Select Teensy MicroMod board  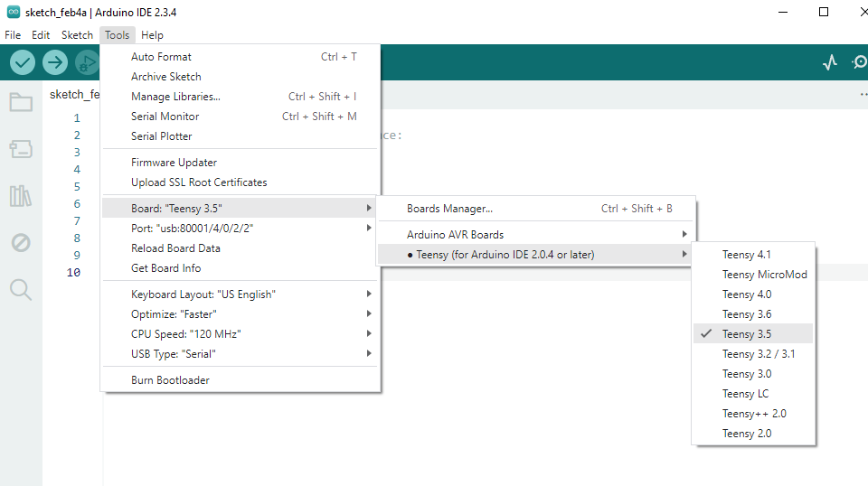coord(753,275)
